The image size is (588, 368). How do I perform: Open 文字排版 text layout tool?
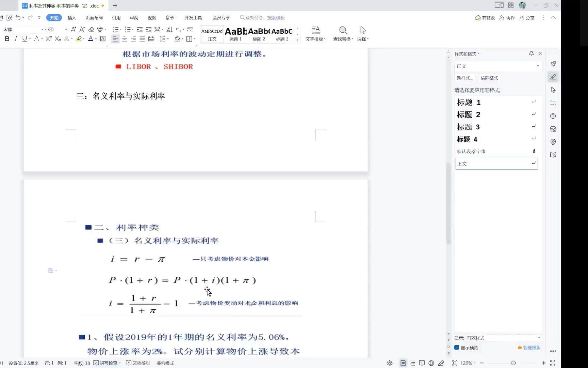pyautogui.click(x=315, y=34)
